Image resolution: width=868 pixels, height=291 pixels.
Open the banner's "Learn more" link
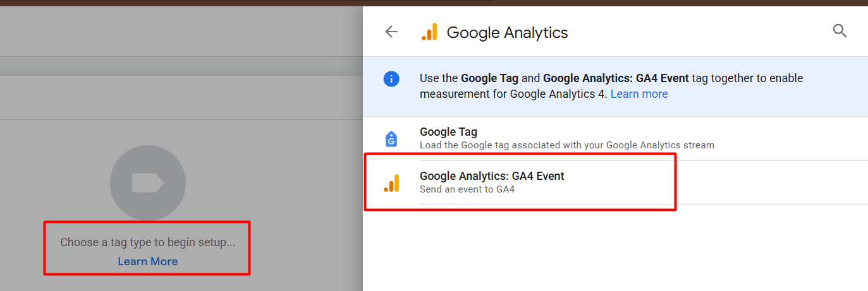639,94
